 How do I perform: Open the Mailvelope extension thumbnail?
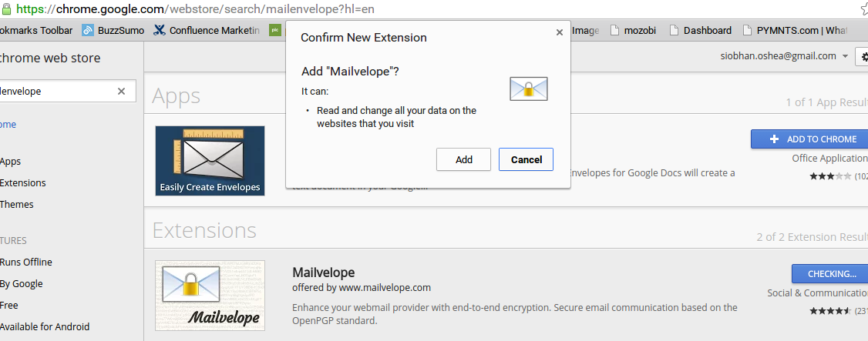click(210, 296)
